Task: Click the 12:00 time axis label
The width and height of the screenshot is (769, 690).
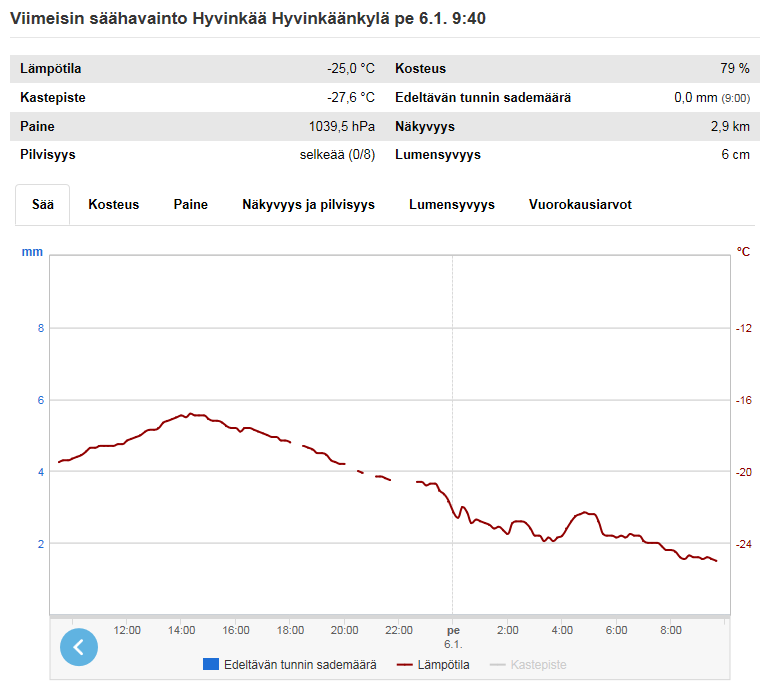Action: 127,630
